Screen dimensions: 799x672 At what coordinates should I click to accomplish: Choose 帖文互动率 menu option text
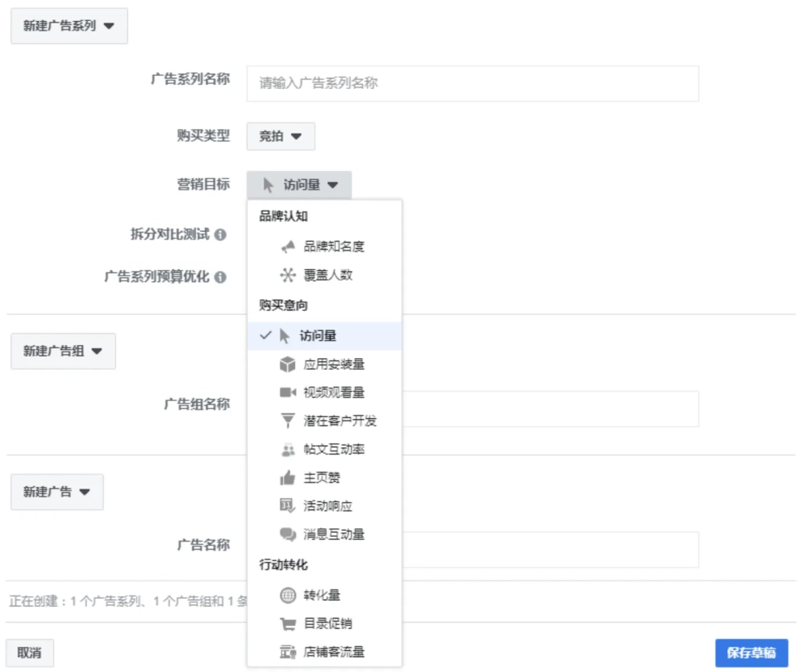pos(334,450)
